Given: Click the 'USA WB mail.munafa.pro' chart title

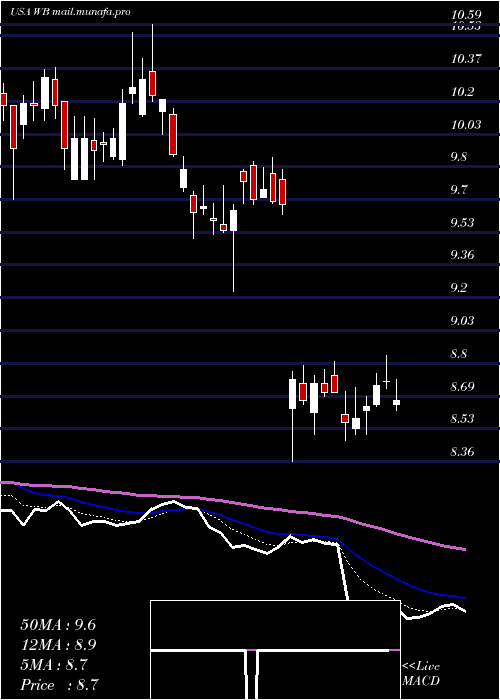Looking at the screenshot, I should pos(71,12).
